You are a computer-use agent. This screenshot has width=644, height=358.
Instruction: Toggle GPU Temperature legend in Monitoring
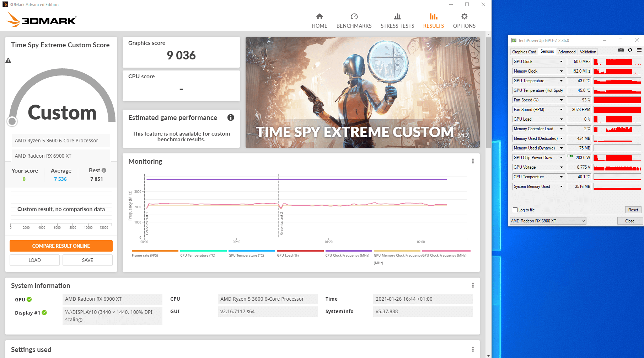tap(252, 253)
